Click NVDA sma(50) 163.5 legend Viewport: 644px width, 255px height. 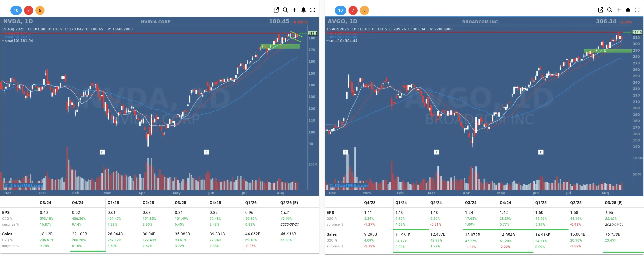click(16, 37)
